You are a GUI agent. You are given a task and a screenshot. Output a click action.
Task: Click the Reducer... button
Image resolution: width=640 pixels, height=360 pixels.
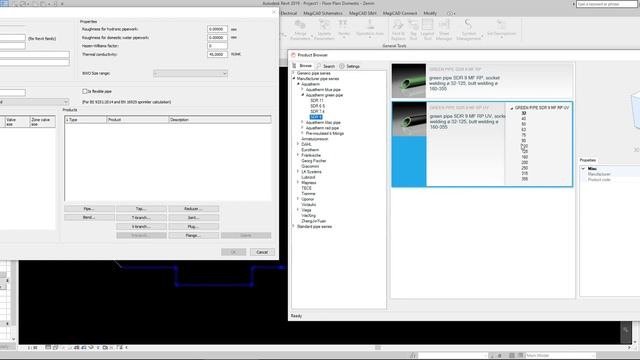[x=193, y=209]
